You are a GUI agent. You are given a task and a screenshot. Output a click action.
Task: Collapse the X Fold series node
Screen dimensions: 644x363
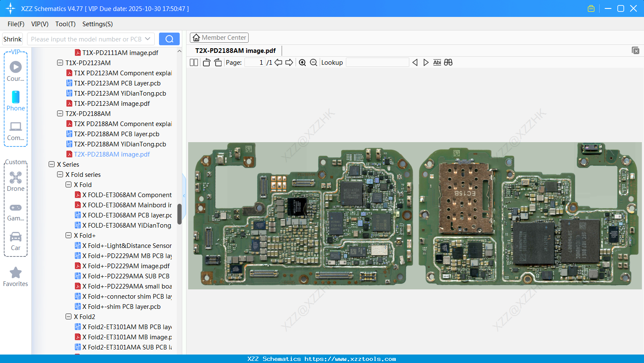pyautogui.click(x=60, y=175)
